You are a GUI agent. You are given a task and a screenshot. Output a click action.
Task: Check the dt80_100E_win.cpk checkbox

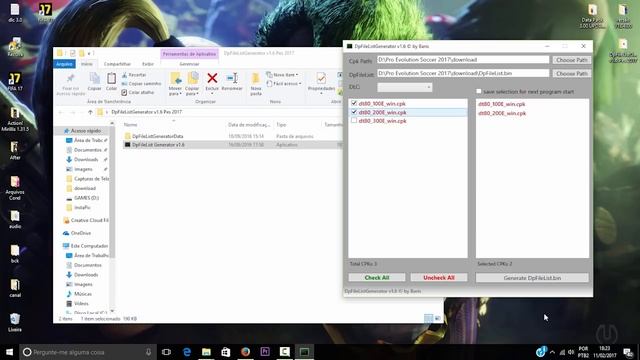point(354,103)
